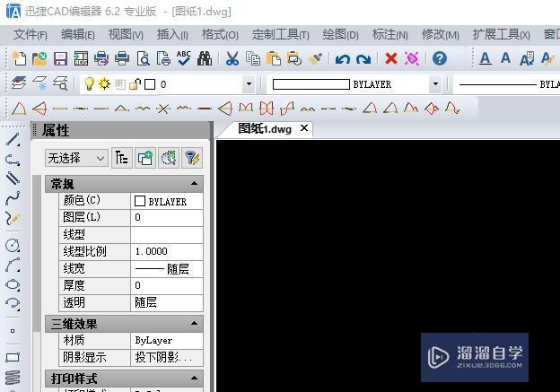Click the Copy icon
Image resolution: width=560 pixels, height=392 pixels.
coord(253,58)
